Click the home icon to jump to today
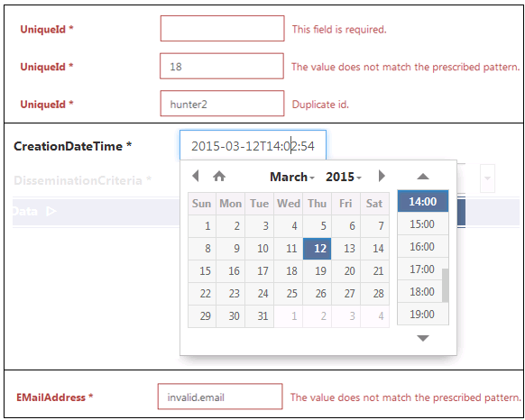The width and height of the screenshot is (525, 420). 219,176
